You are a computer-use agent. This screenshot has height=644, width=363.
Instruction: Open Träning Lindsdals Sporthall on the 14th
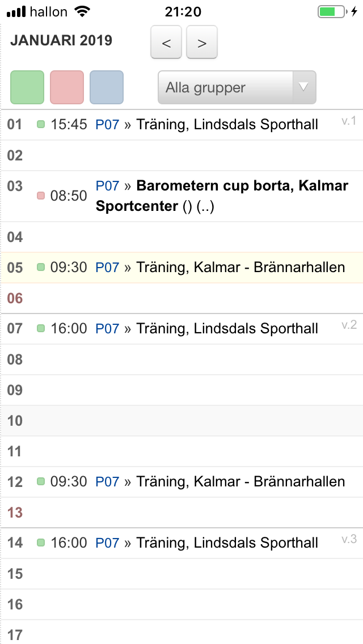click(227, 543)
